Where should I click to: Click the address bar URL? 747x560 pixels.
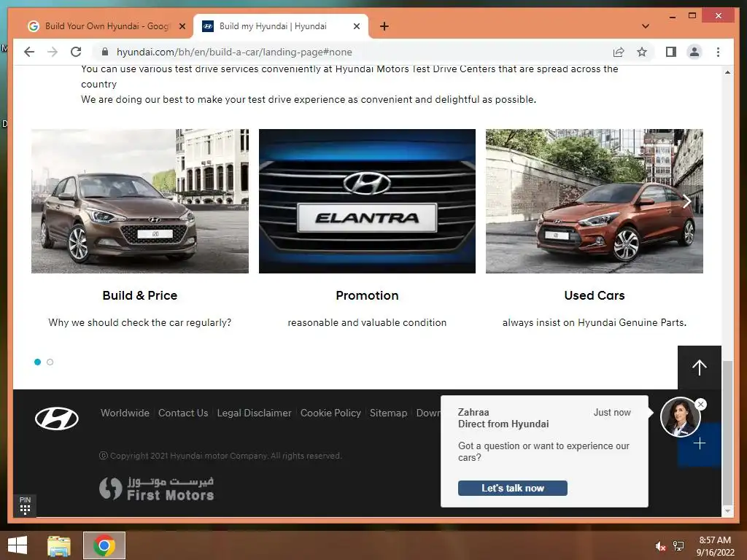click(234, 52)
